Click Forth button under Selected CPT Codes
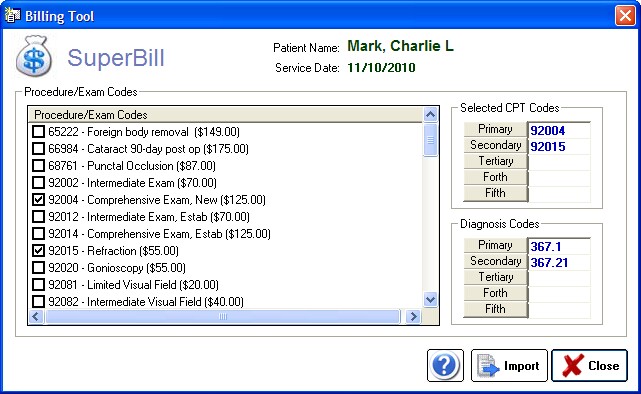Image resolution: width=641 pixels, height=394 pixels. point(495,177)
